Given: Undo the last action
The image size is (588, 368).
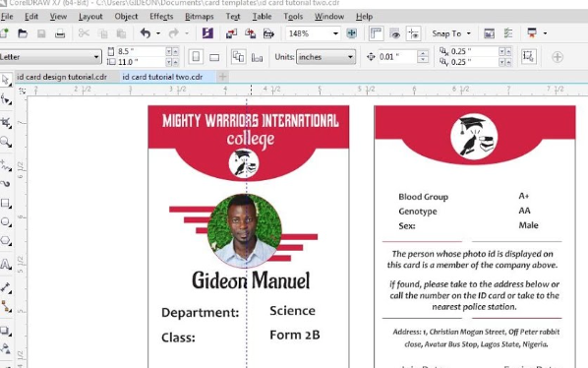Looking at the screenshot, I should tap(146, 33).
